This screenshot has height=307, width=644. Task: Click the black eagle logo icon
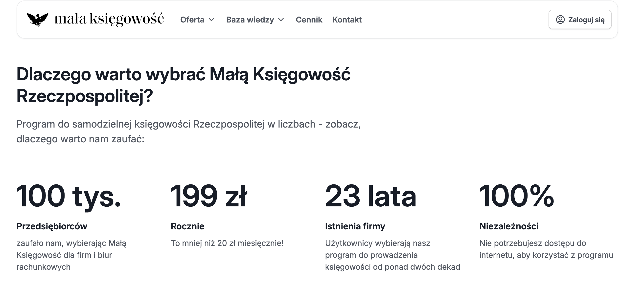coord(38,19)
